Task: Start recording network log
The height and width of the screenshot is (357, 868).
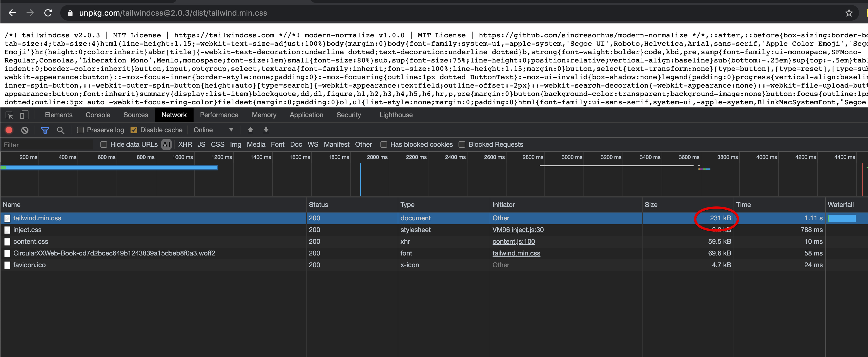Action: (9, 130)
